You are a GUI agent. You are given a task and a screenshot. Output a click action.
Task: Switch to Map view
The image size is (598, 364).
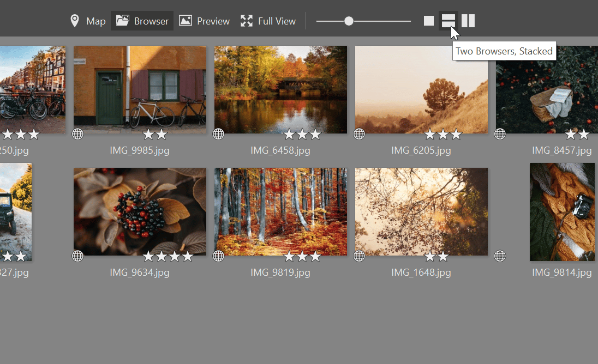click(88, 21)
